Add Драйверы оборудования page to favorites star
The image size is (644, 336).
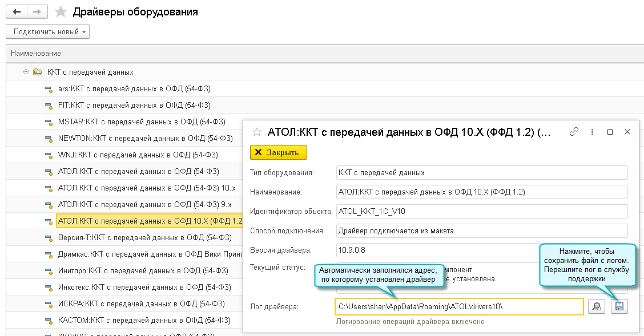61,11
